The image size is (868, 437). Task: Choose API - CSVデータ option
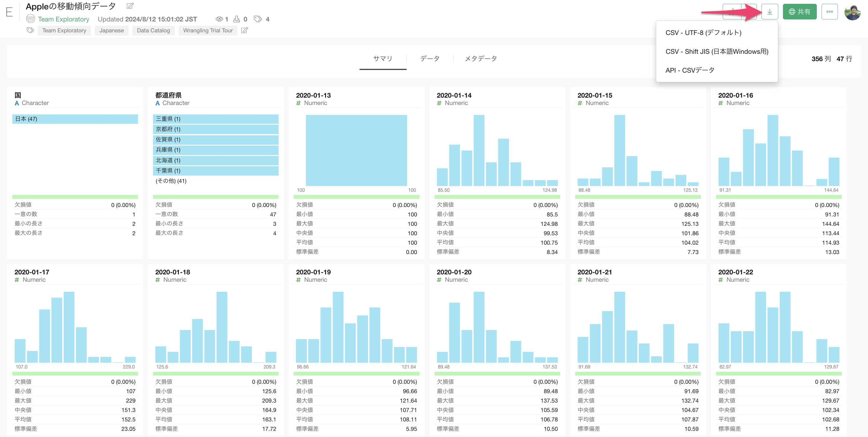pos(690,70)
